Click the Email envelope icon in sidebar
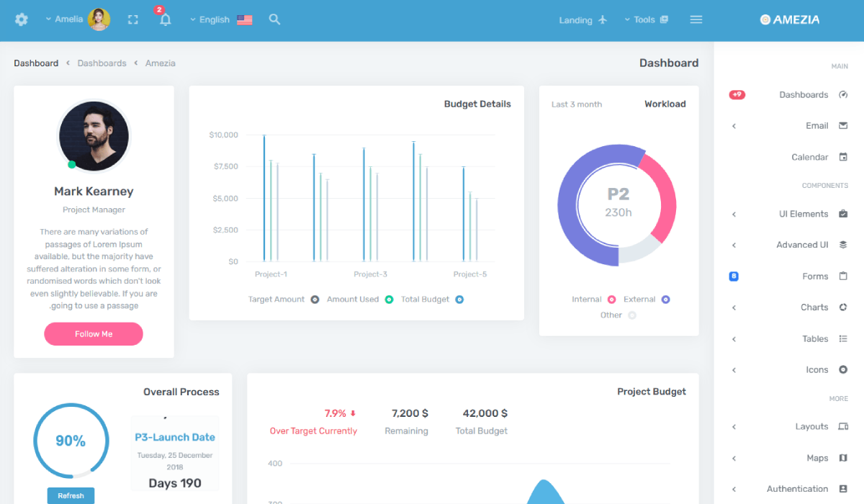Screen dimensions: 864x504 [843, 125]
